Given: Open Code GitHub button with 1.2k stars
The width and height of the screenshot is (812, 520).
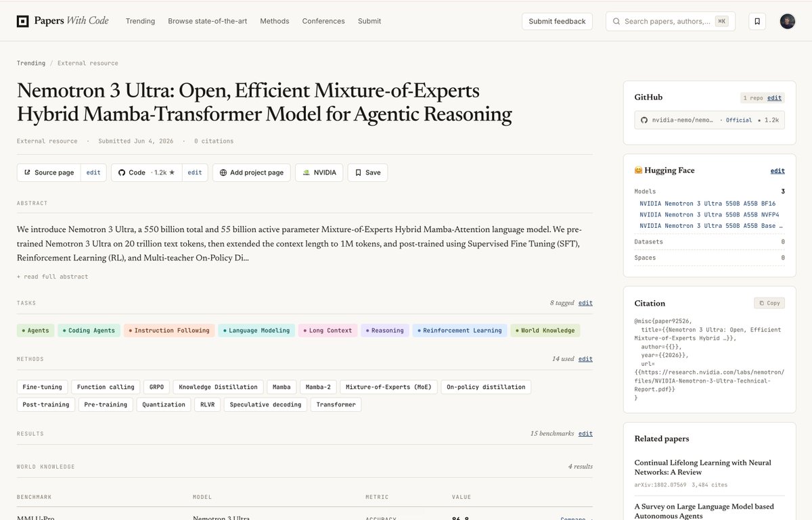Looking at the screenshot, I should 147,172.
